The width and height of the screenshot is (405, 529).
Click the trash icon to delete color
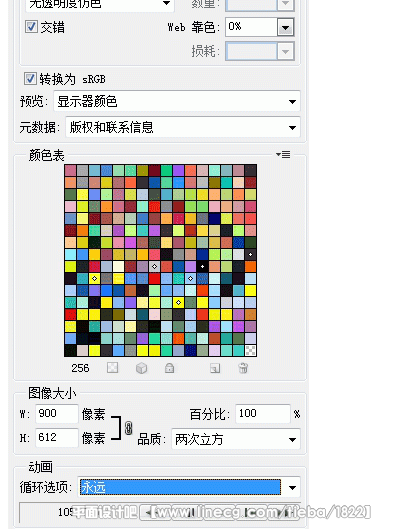[243, 368]
